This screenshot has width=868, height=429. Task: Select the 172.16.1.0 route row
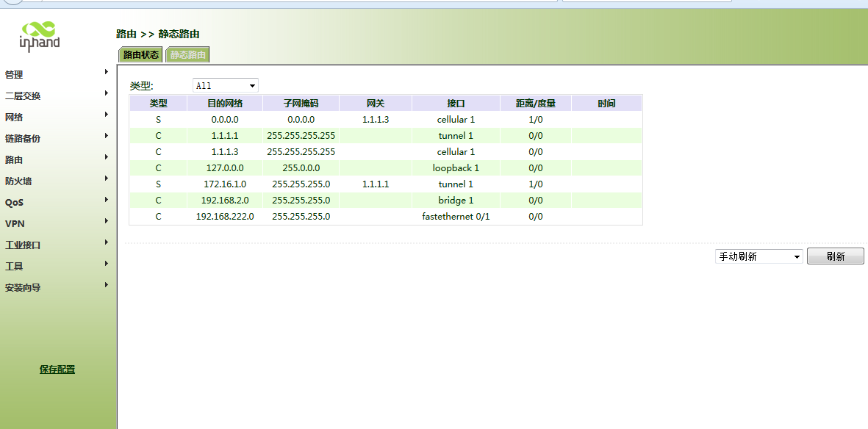pyautogui.click(x=224, y=184)
